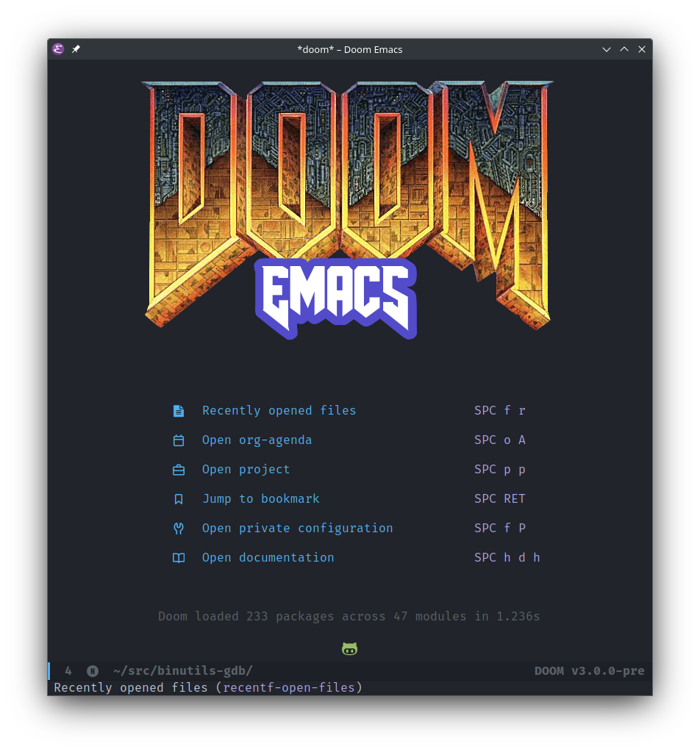Click the calendar icon next to Open org-agenda
Viewport: 700px width, 752px height.
[x=179, y=440]
